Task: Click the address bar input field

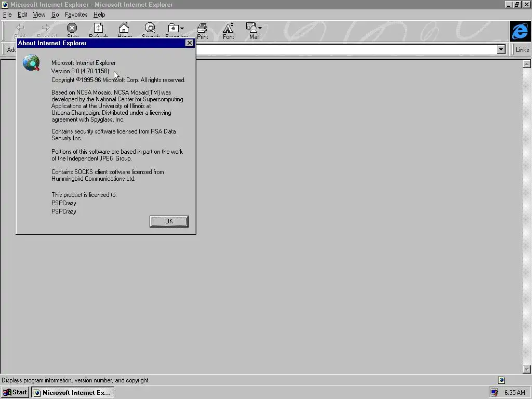Action: (346, 49)
